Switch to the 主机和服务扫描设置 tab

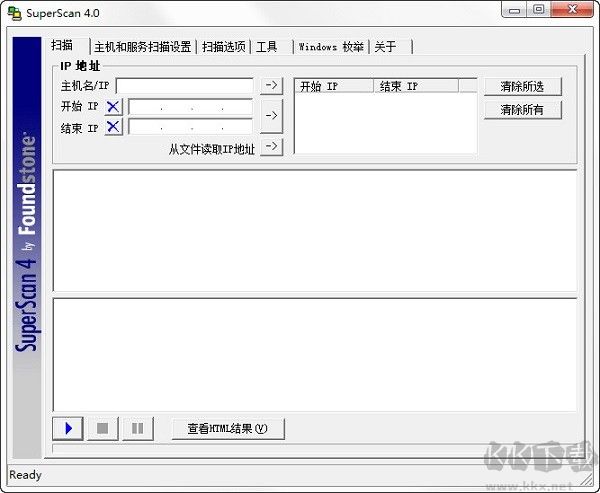142,47
